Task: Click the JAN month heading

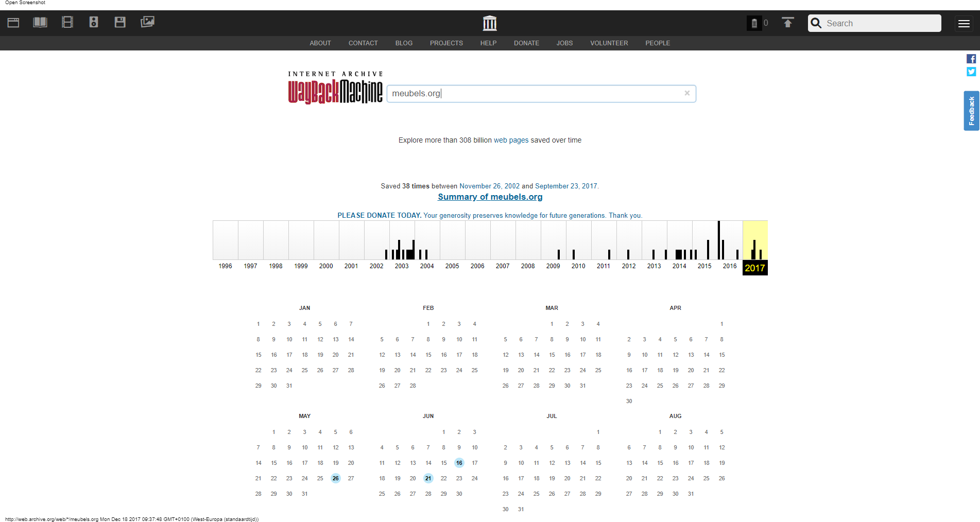Action: (305, 308)
